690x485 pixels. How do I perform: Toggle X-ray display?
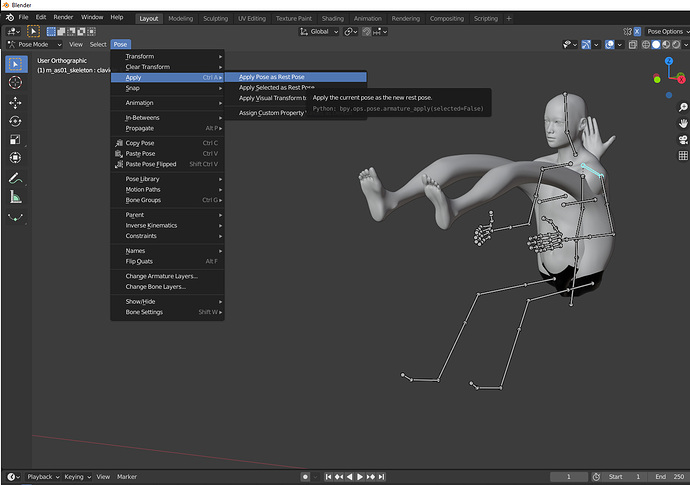(x=632, y=44)
